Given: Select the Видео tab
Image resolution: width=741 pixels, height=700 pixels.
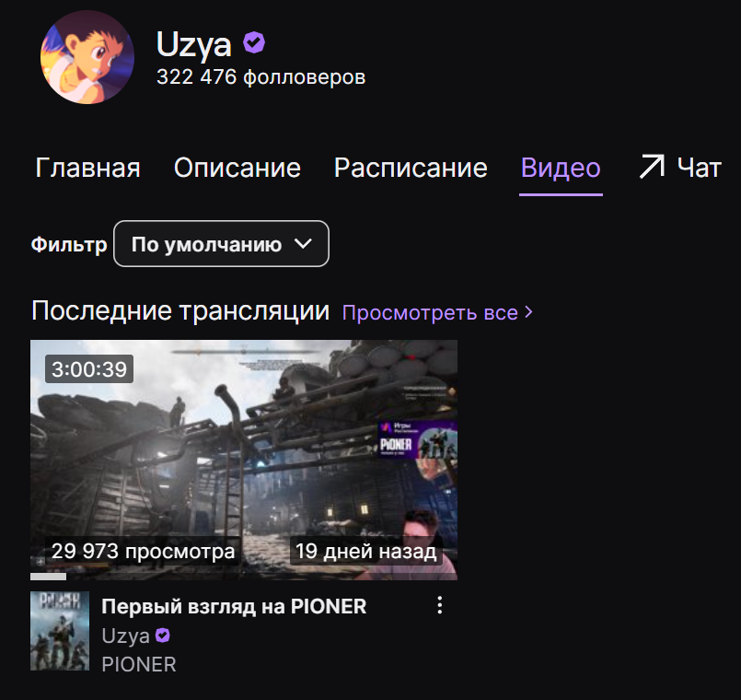Looking at the screenshot, I should (x=561, y=169).
